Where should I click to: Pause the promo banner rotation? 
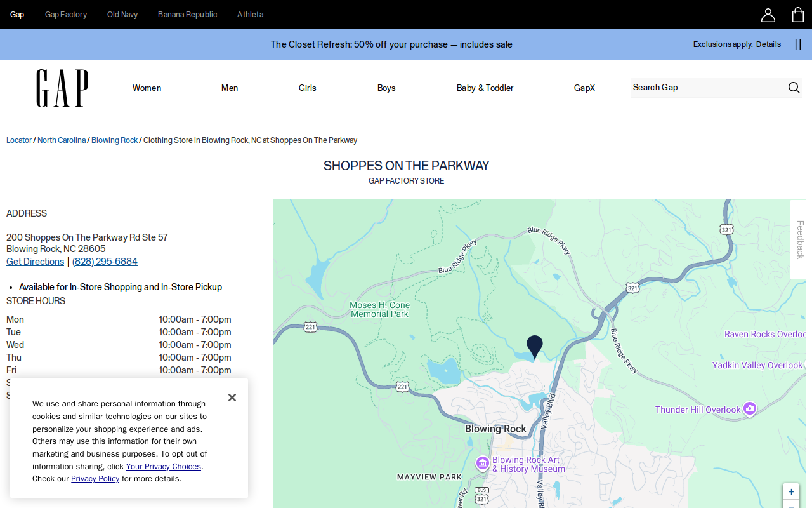coord(798,44)
